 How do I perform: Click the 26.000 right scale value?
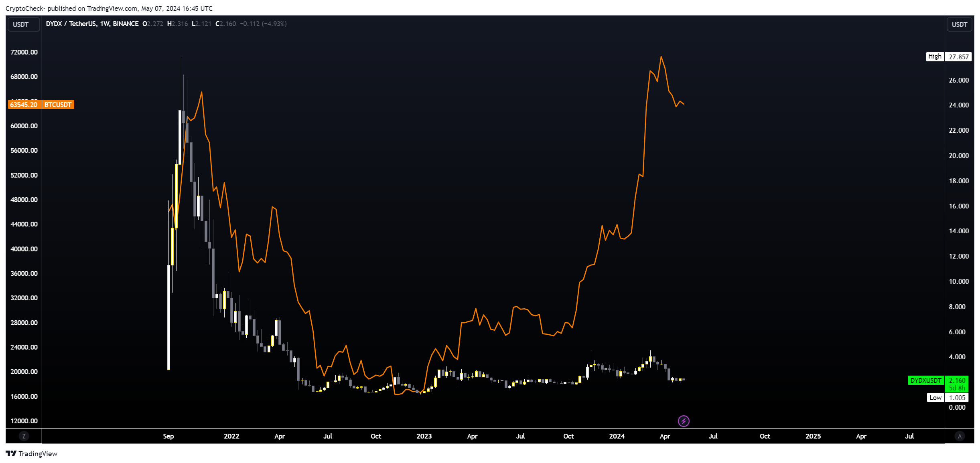959,80
